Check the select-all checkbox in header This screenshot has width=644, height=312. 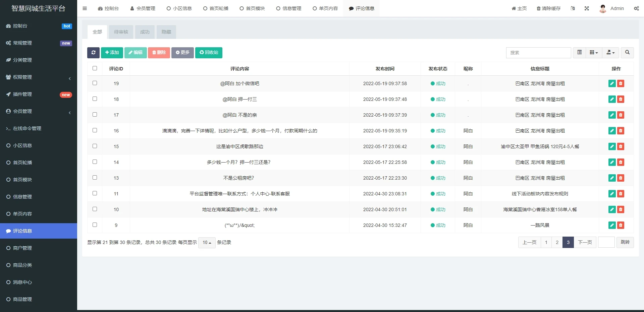pyautogui.click(x=95, y=68)
